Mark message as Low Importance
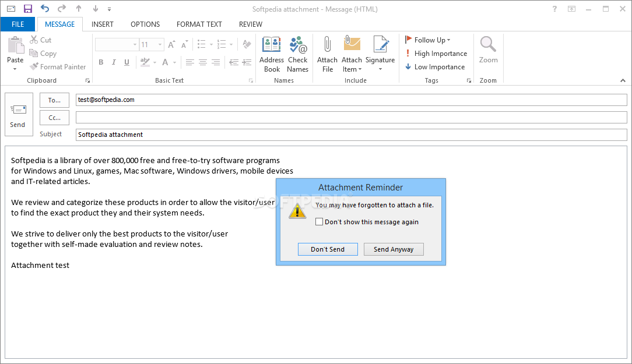This screenshot has height=364, width=632. [436, 67]
